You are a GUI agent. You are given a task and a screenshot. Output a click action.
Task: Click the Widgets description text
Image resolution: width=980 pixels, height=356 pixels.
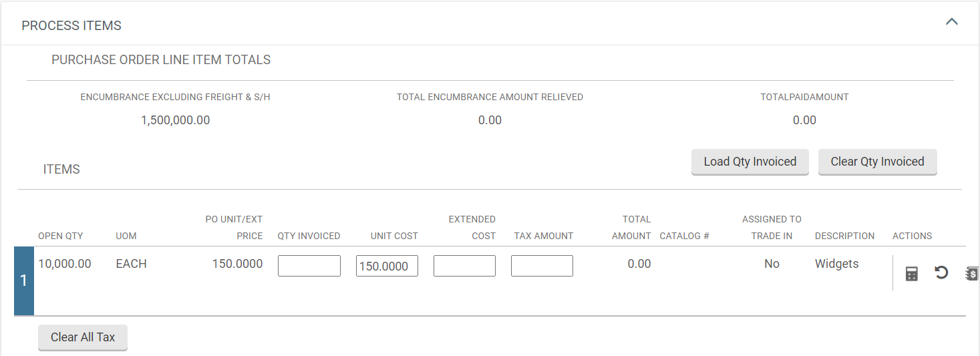(836, 264)
